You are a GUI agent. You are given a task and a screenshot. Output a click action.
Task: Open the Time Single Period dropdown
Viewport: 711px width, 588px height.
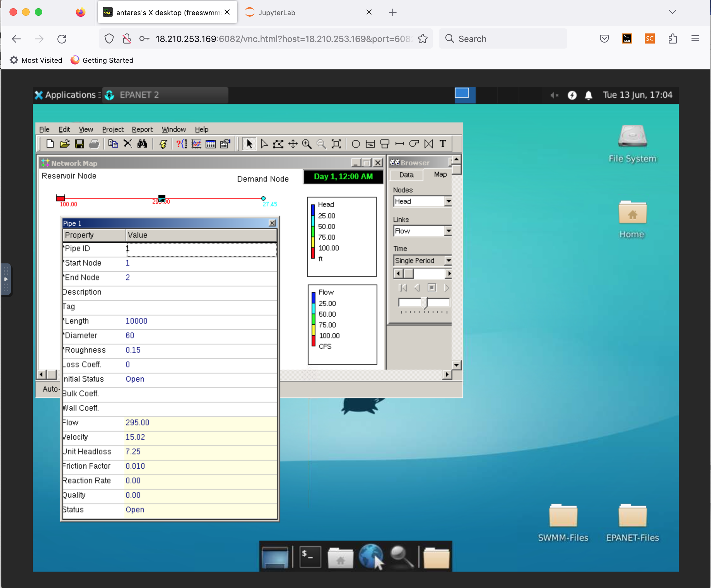tap(448, 261)
